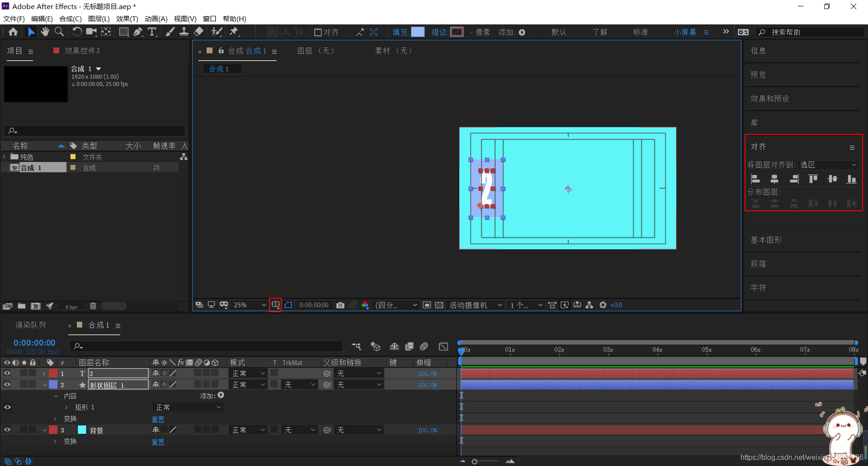Viewport: 868px width, 466px height.
Task: Select the Roto Brush tool
Action: tap(217, 32)
